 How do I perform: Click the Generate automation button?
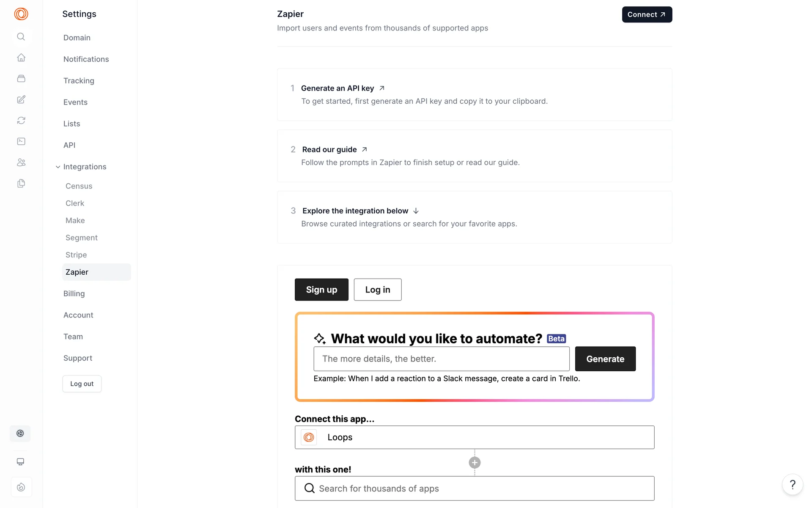click(605, 359)
